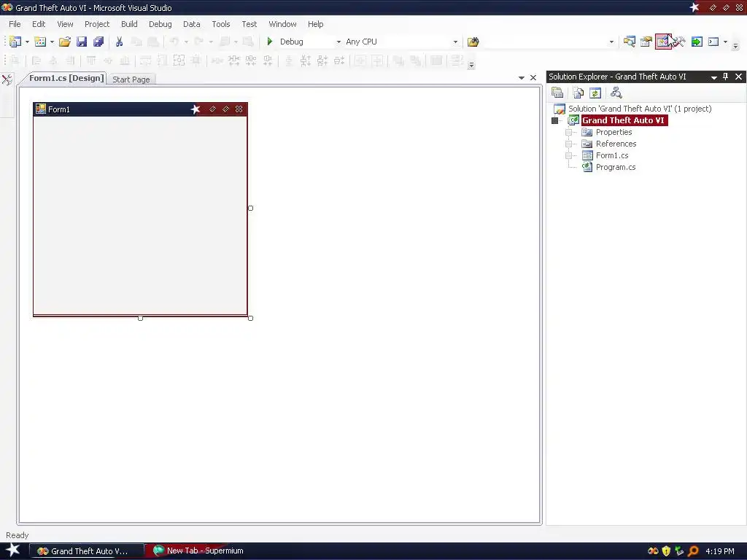This screenshot has width=747, height=560.
Task: Open the Build menu
Action: [129, 24]
